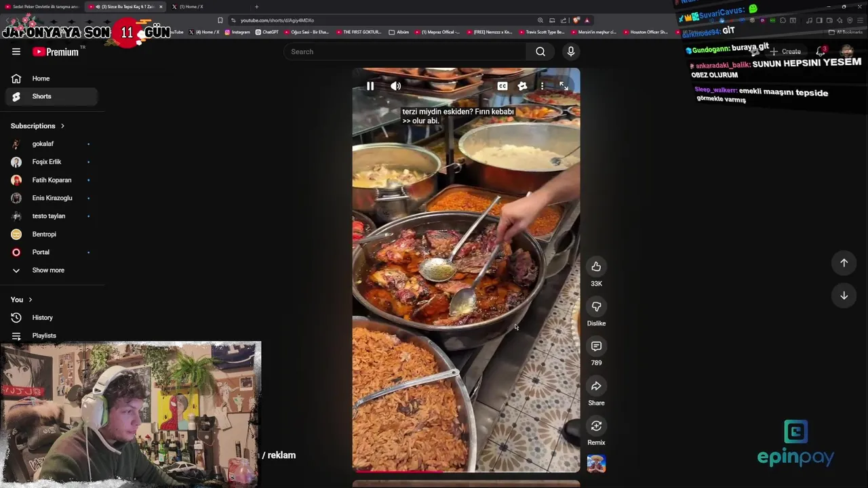
Task: Switch to the Sedat Peker browser tab
Action: 45,7
